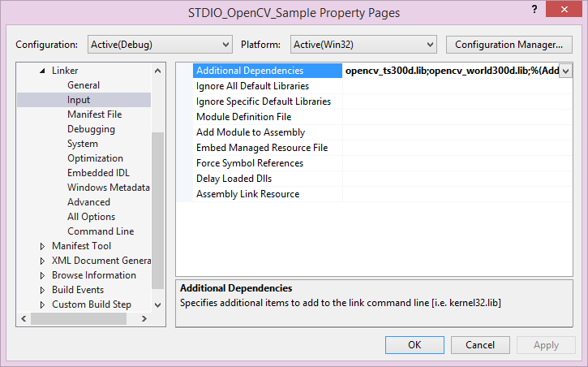
Task: Select Ignore Specific Default Libraries property
Action: coord(264,101)
